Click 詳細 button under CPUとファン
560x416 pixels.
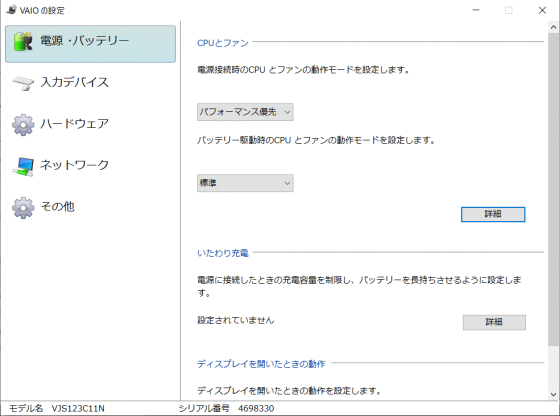(493, 214)
